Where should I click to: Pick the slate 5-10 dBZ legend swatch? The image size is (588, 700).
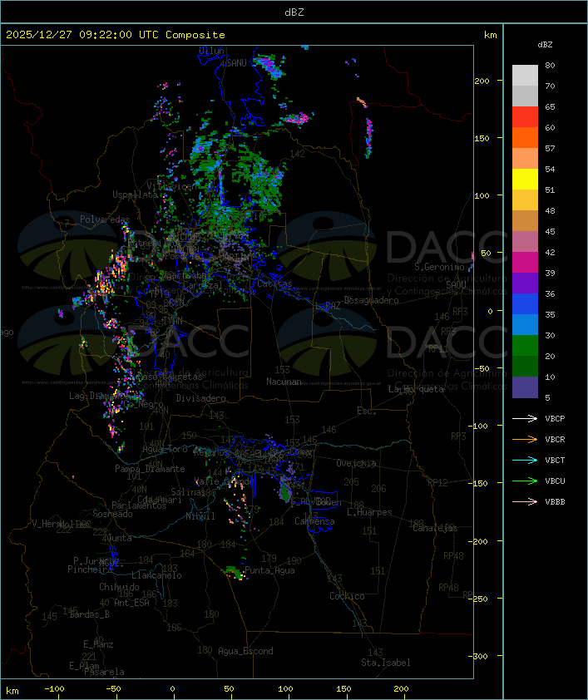tap(525, 387)
